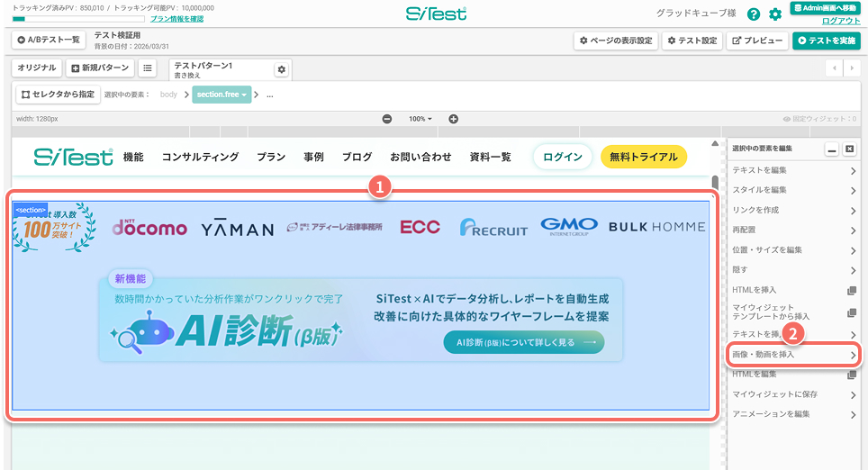
Task: Click マイウィジェットテンプレートから挿入 window icon
Action: [852, 312]
